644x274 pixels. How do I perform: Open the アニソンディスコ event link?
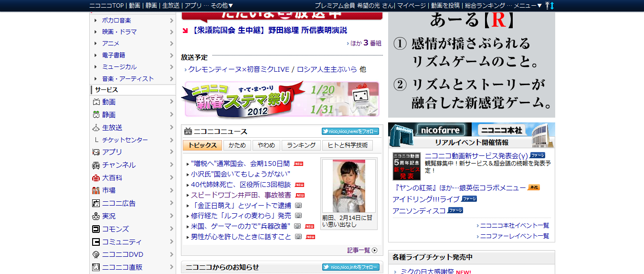[x=419, y=210]
